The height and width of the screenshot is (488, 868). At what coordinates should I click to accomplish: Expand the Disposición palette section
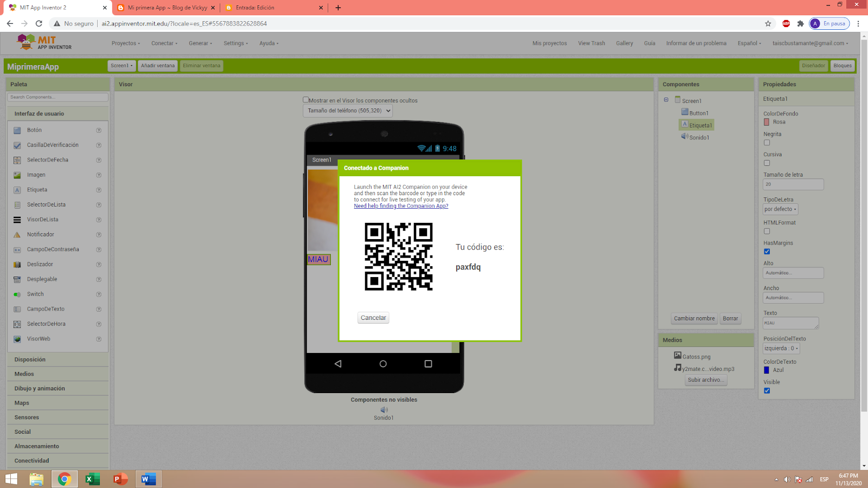[58, 359]
